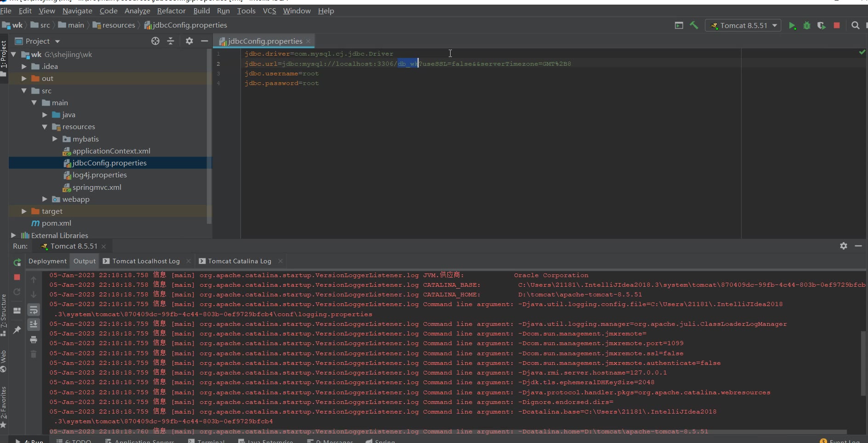
Task: Switch to the Tomcat Catalina Log tab
Action: pos(239,261)
